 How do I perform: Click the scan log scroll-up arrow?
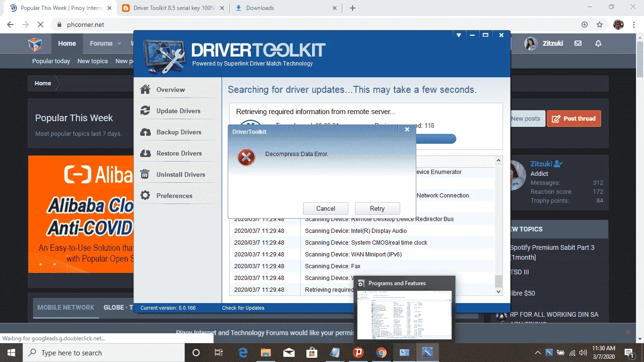(x=499, y=161)
